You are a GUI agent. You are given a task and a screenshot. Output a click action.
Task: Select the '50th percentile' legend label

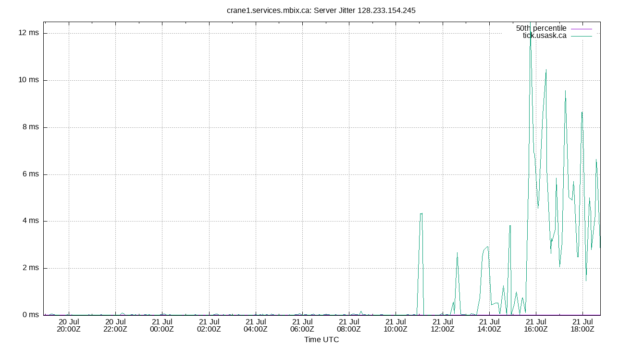point(541,28)
